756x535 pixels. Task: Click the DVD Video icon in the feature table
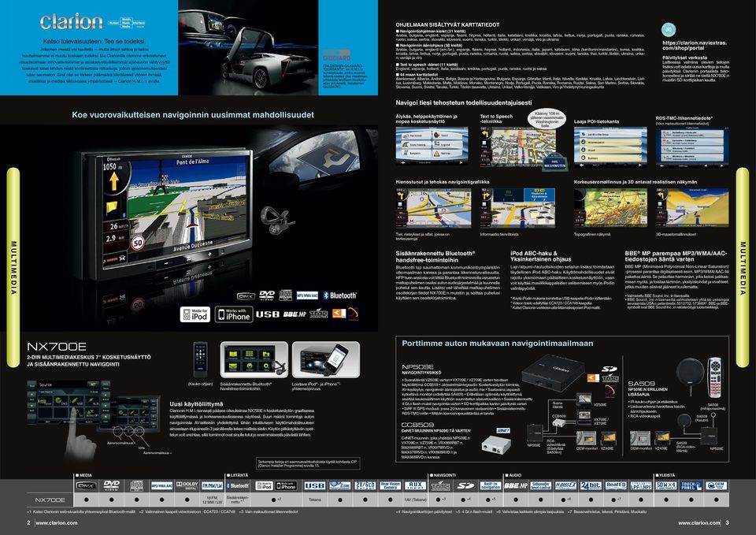coord(111,485)
